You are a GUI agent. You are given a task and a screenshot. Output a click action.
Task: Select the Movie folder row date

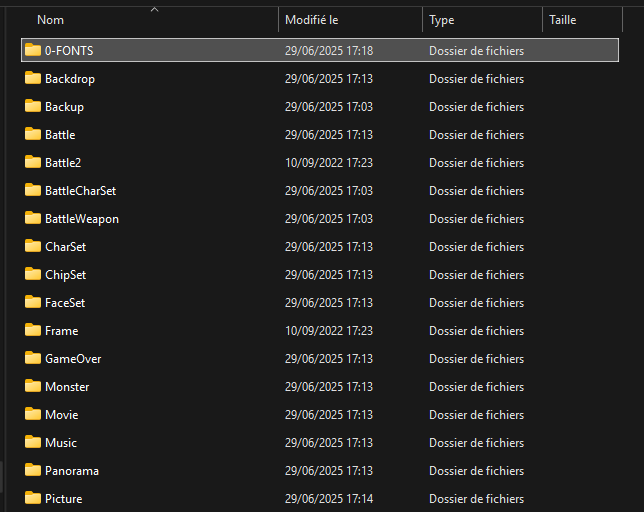tap(328, 414)
